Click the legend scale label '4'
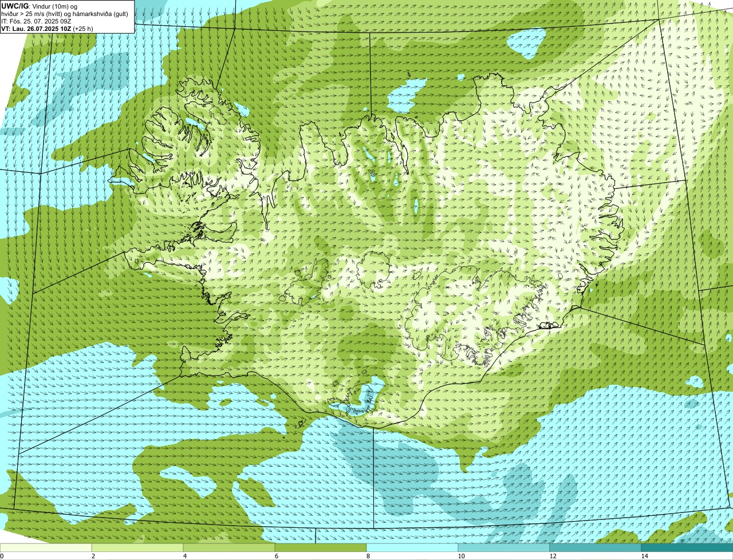This screenshot has width=733, height=560. 184,556
